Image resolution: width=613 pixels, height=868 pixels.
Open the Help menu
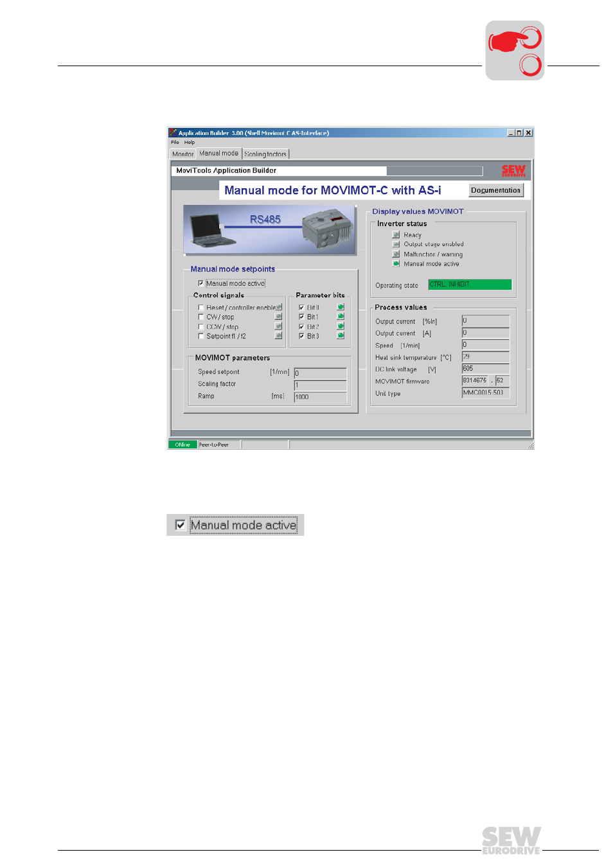[x=190, y=143]
